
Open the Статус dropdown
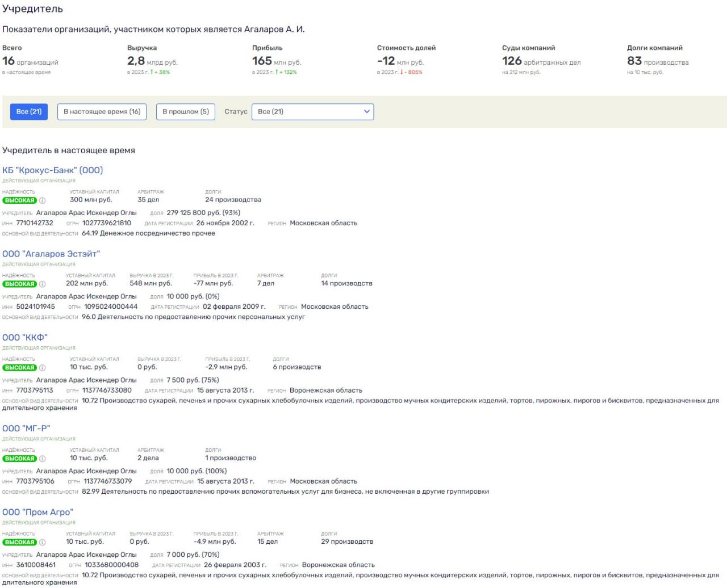[x=313, y=112]
